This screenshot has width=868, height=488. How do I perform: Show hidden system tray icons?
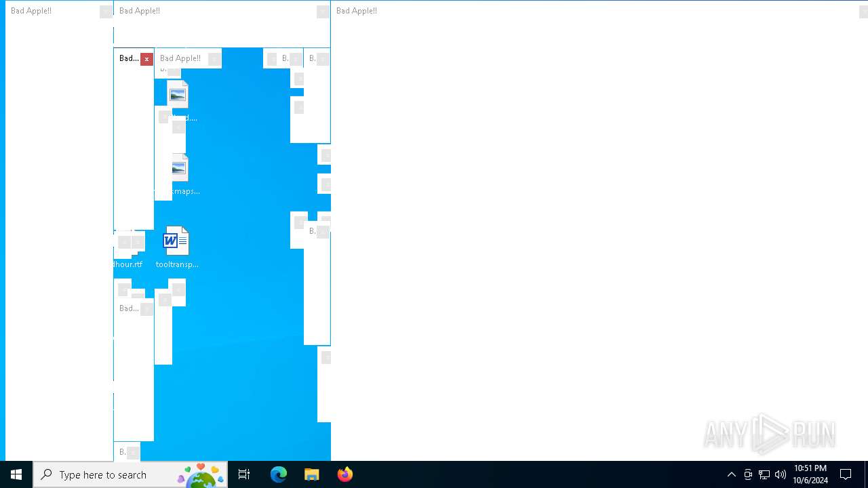pyautogui.click(x=731, y=474)
